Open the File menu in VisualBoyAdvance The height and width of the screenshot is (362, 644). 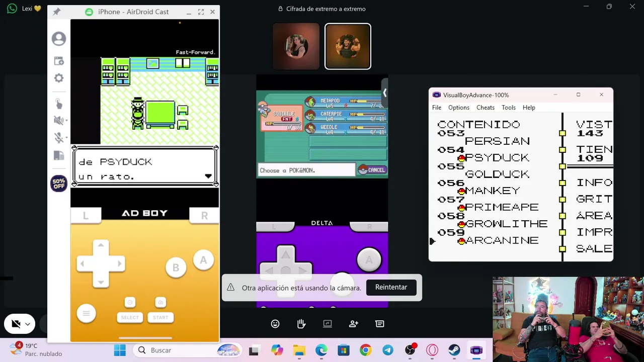pos(437,108)
